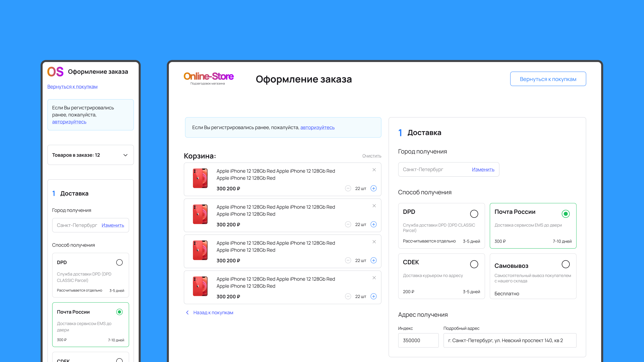Click Изменить city link in desktop view
The height and width of the screenshot is (362, 644).
click(483, 169)
